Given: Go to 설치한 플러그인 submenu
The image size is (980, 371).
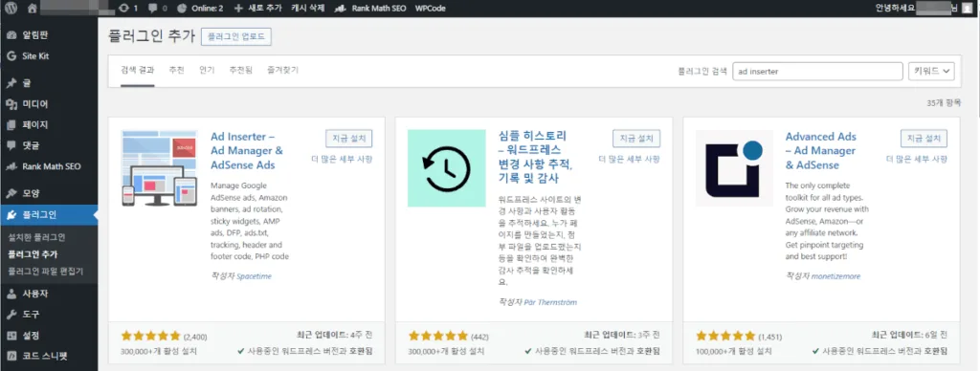Looking at the screenshot, I should [36, 237].
